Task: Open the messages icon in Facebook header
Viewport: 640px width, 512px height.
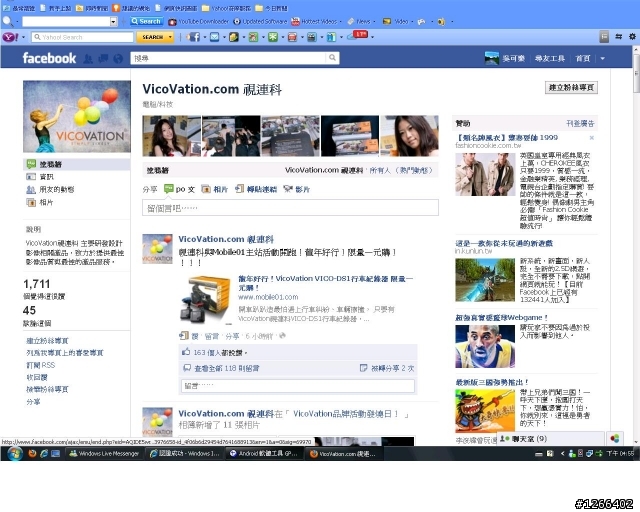Action: (103, 59)
